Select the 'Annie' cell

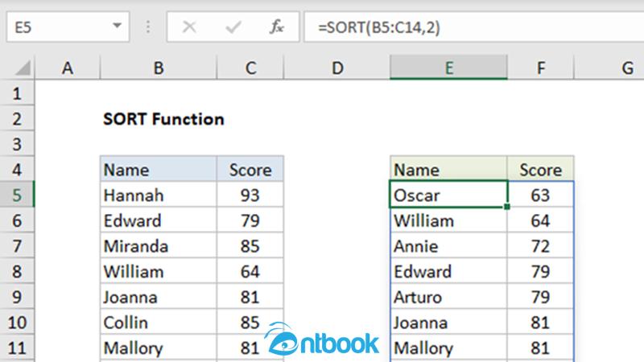(x=448, y=246)
